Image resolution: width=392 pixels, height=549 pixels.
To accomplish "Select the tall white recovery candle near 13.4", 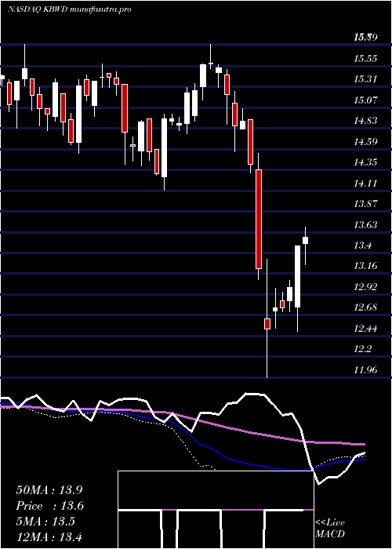I will tap(297, 277).
